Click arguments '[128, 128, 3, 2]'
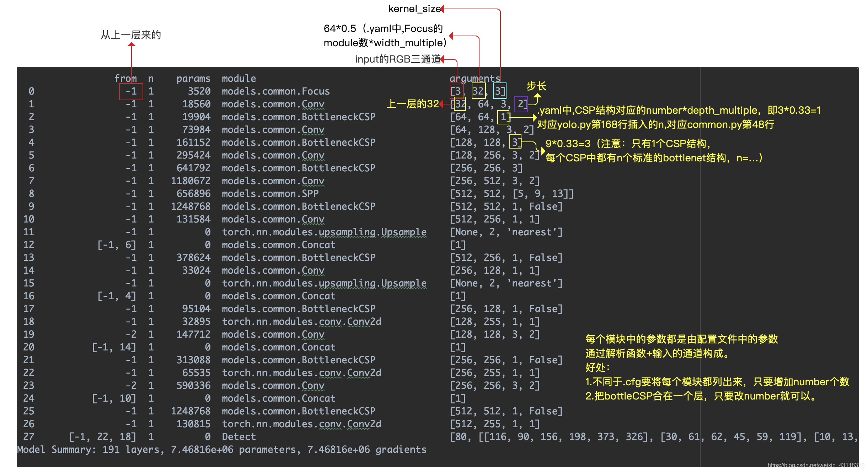This screenshot has width=868, height=472. tap(495, 334)
